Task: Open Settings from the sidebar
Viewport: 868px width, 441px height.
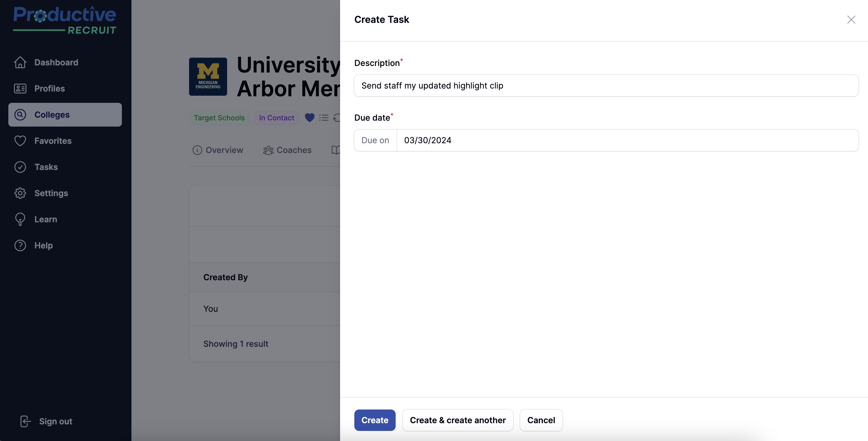Action: tap(65, 193)
